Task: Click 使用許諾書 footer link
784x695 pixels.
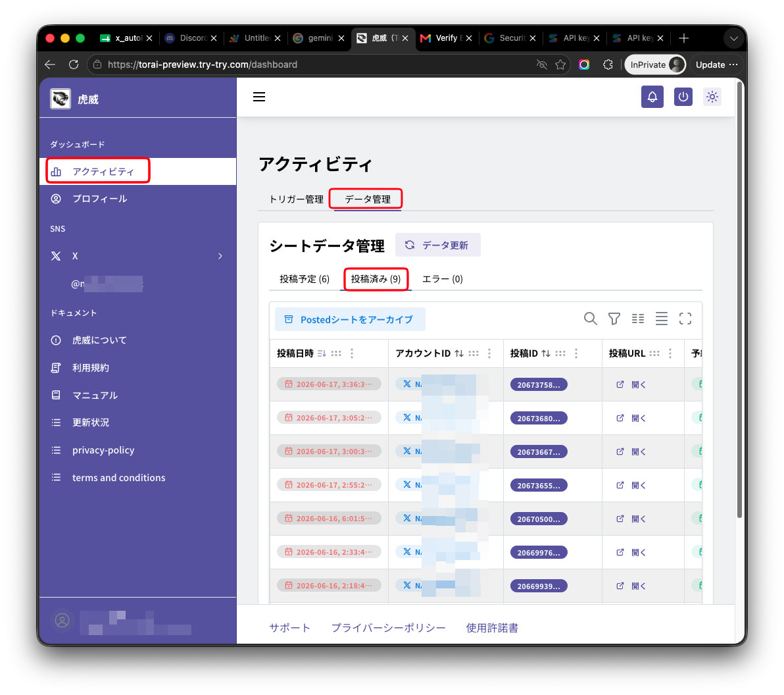Action: (x=492, y=627)
